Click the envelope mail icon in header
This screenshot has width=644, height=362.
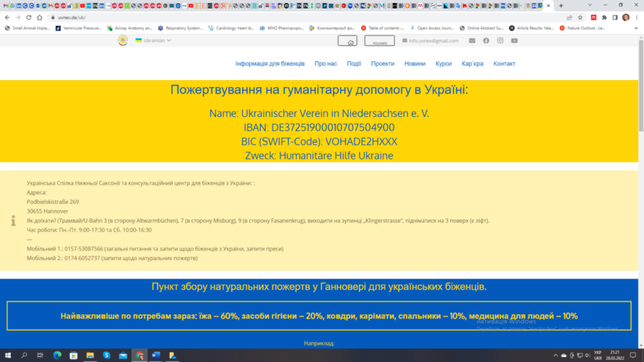click(x=472, y=41)
